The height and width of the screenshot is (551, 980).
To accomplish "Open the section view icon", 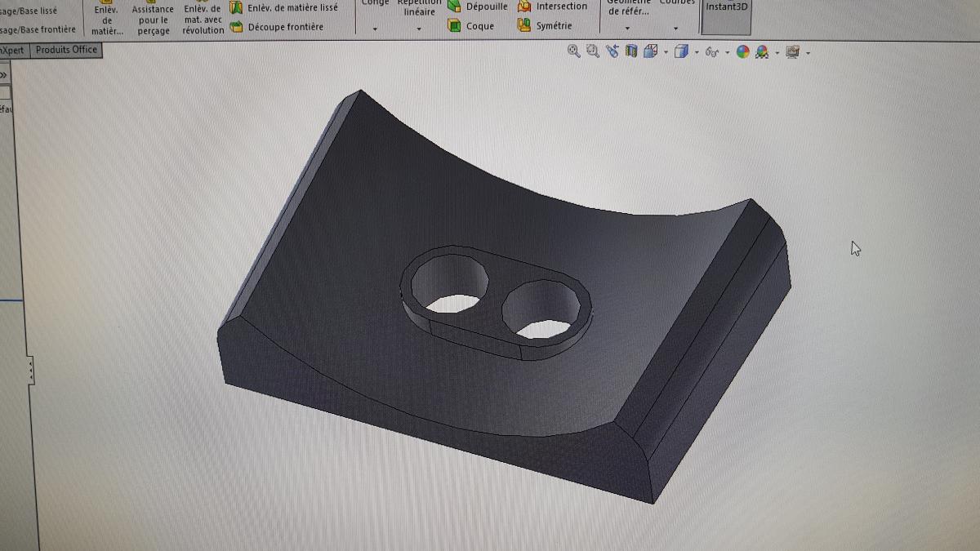I will tap(630, 51).
